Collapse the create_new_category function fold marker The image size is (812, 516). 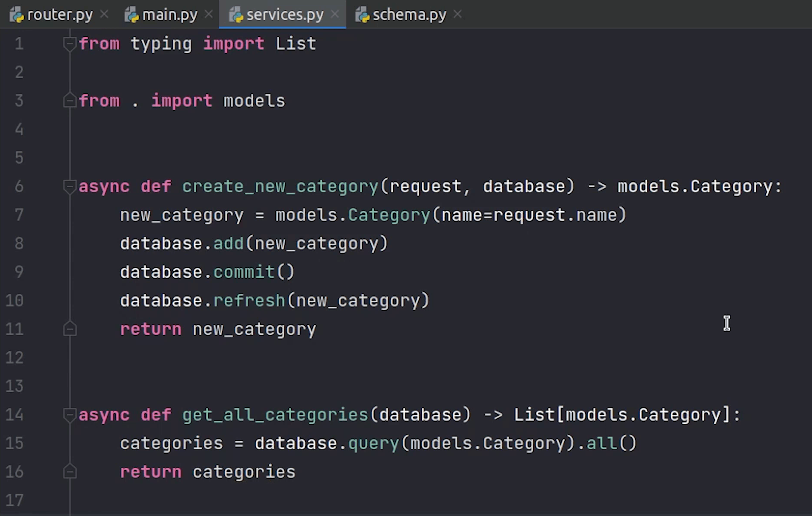(x=70, y=186)
